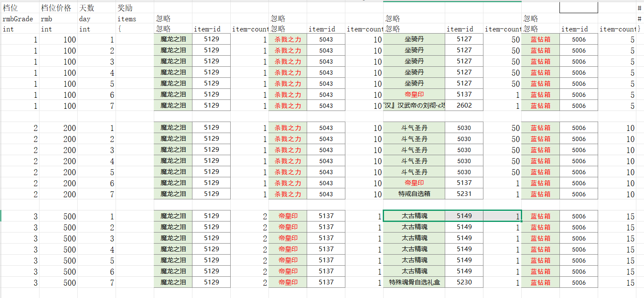Select the "day" field name cell

coord(96,19)
